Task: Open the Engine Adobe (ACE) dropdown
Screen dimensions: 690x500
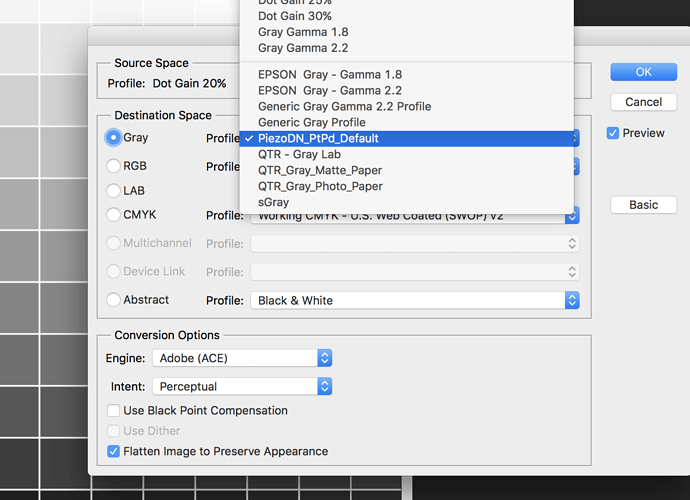Action: point(244,357)
